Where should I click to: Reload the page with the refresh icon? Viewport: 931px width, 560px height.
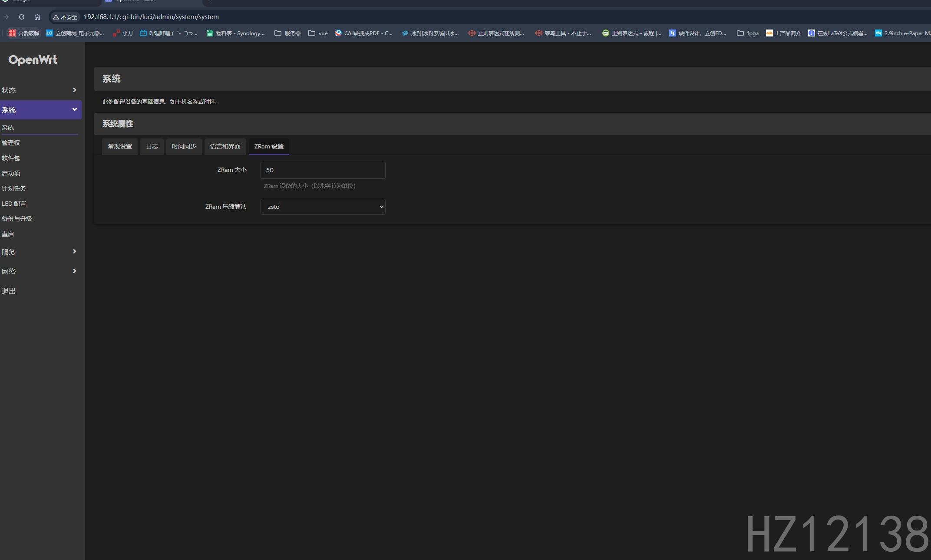(22, 17)
